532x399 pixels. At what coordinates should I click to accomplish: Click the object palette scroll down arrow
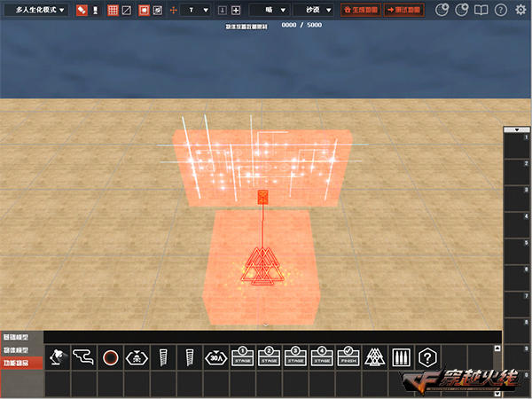(x=497, y=394)
